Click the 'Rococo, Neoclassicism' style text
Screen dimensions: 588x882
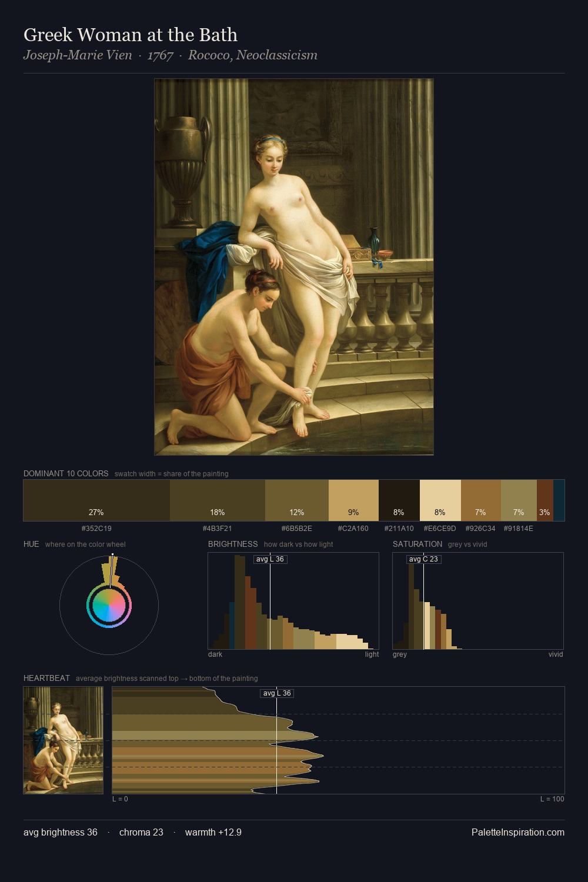tap(253, 55)
